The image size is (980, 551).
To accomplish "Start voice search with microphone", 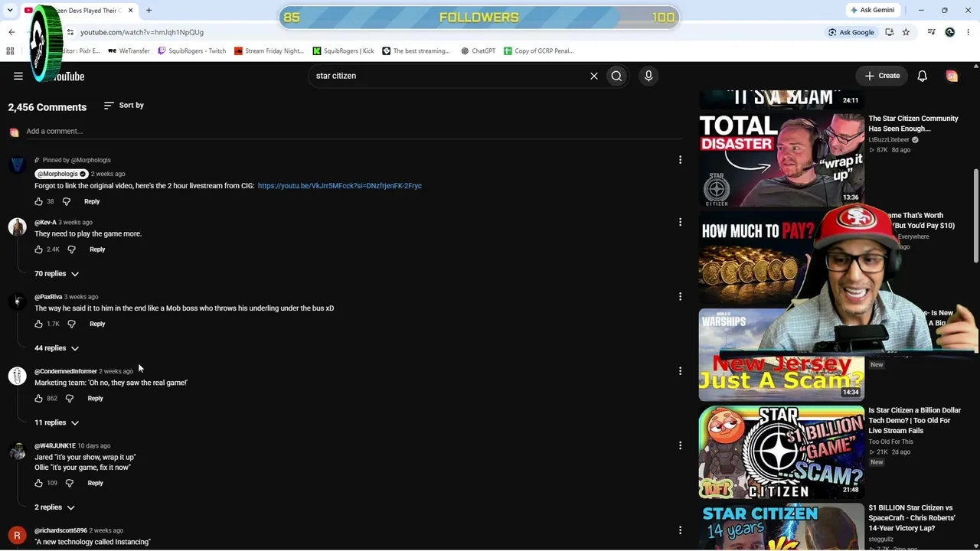I will (648, 76).
